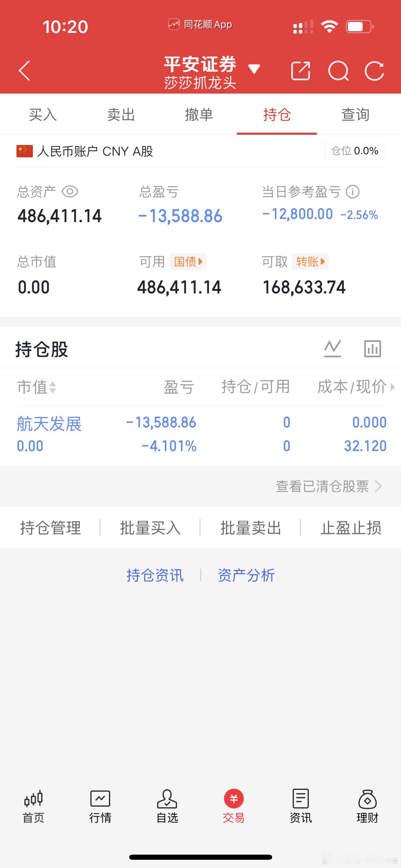This screenshot has width=401, height=868.
Task: Switch to the 买入 tab
Action: [x=43, y=114]
